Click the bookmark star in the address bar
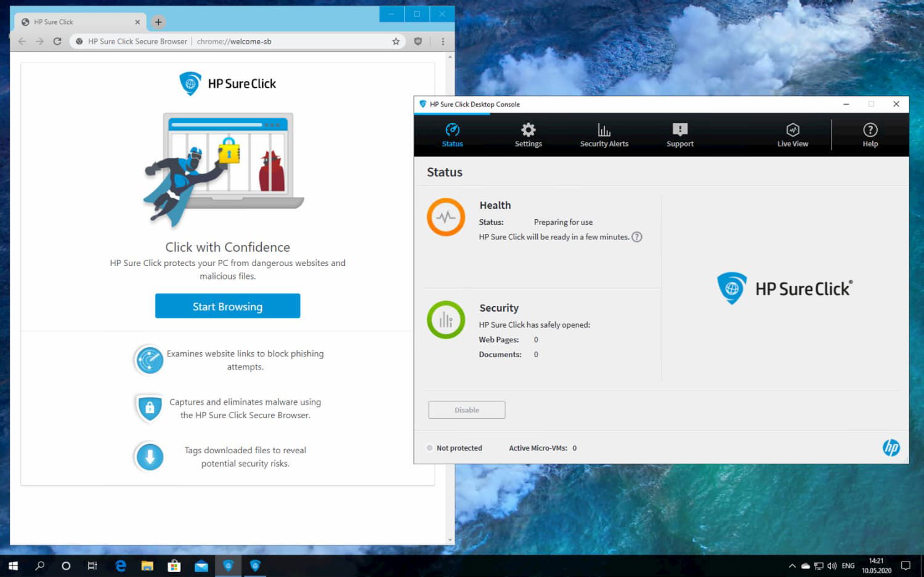The height and width of the screenshot is (577, 924). point(394,41)
